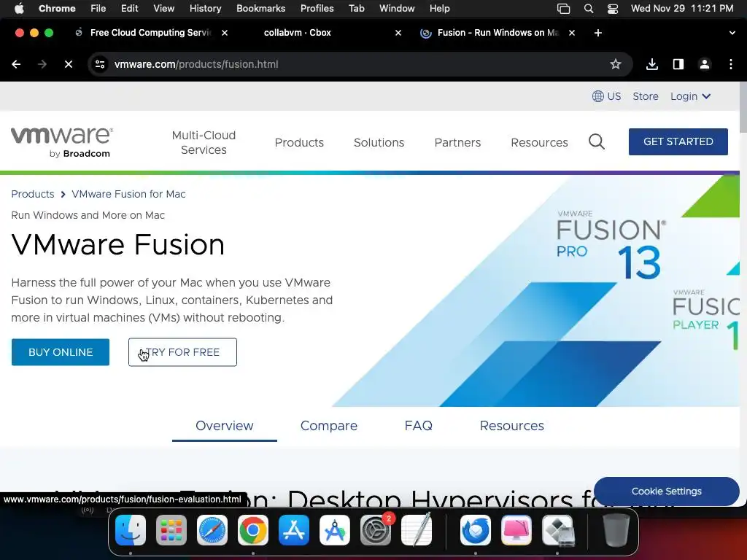
Task: Open Control Center in menu bar
Action: pos(613,8)
